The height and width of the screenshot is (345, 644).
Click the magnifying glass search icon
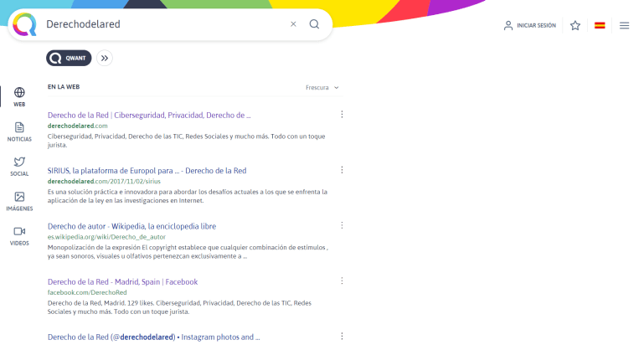[314, 24]
